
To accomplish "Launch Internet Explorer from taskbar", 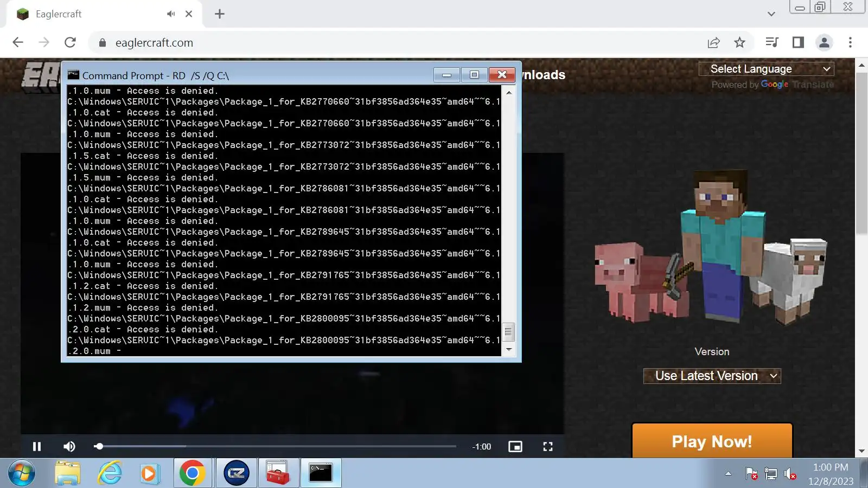I will 110,473.
